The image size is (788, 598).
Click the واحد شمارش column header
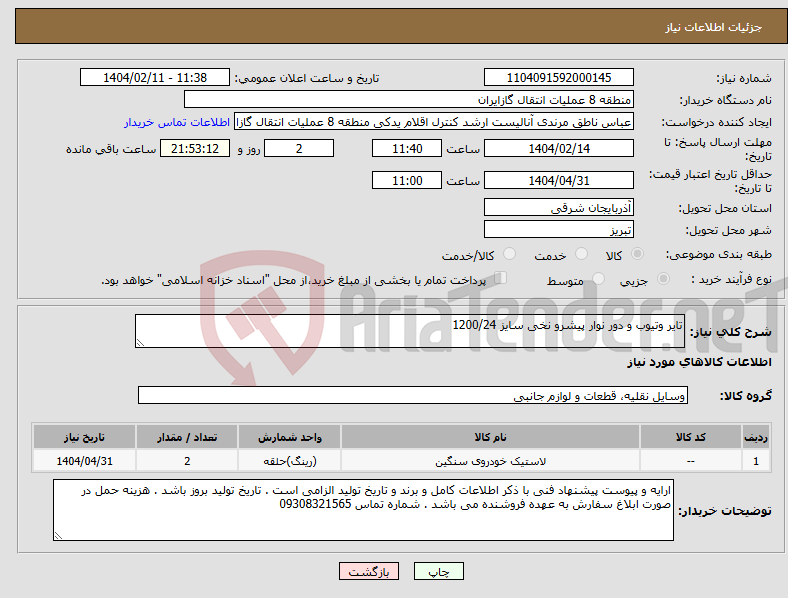[289, 437]
